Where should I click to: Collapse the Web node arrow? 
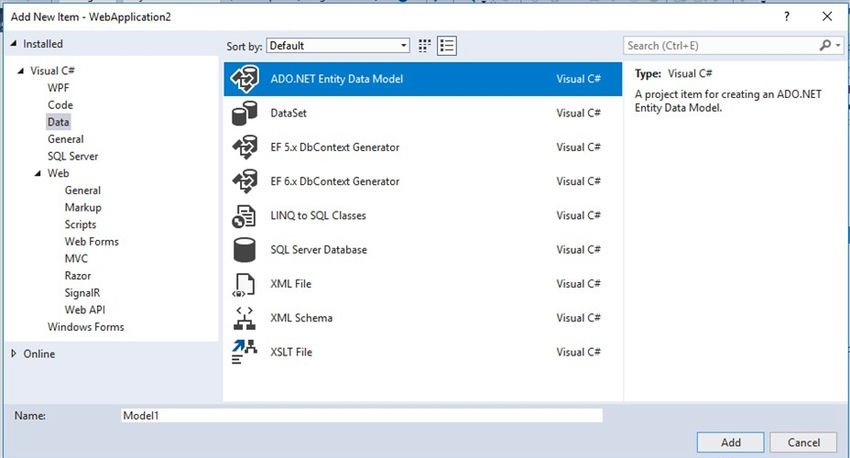(38, 173)
